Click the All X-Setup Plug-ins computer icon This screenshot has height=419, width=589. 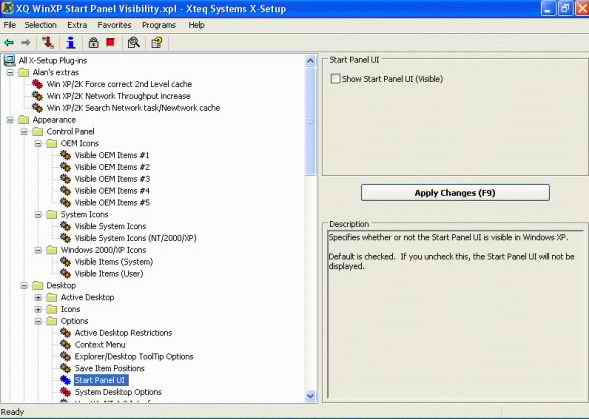9,60
